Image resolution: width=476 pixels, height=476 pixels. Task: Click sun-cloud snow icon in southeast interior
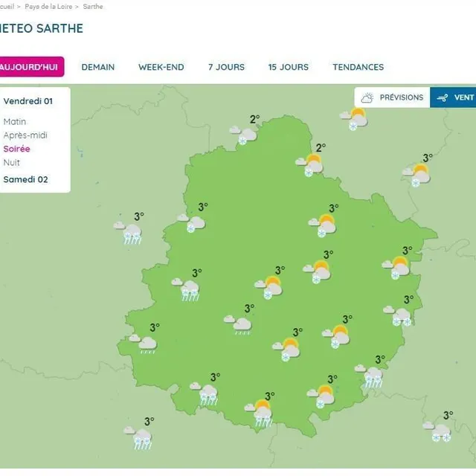(x=336, y=337)
